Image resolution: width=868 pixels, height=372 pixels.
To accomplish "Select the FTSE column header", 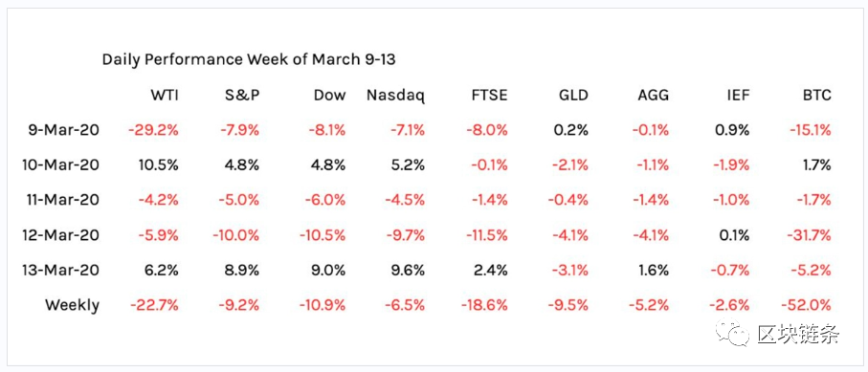I will 489,96.
